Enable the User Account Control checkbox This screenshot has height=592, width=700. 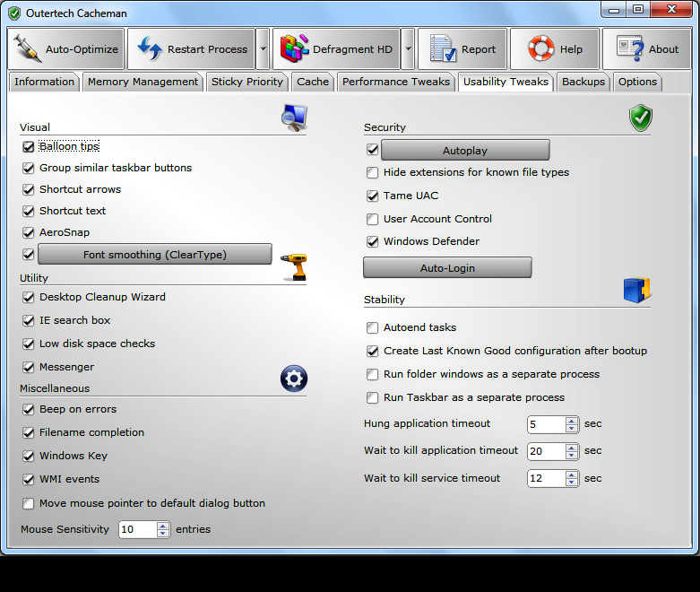372,219
